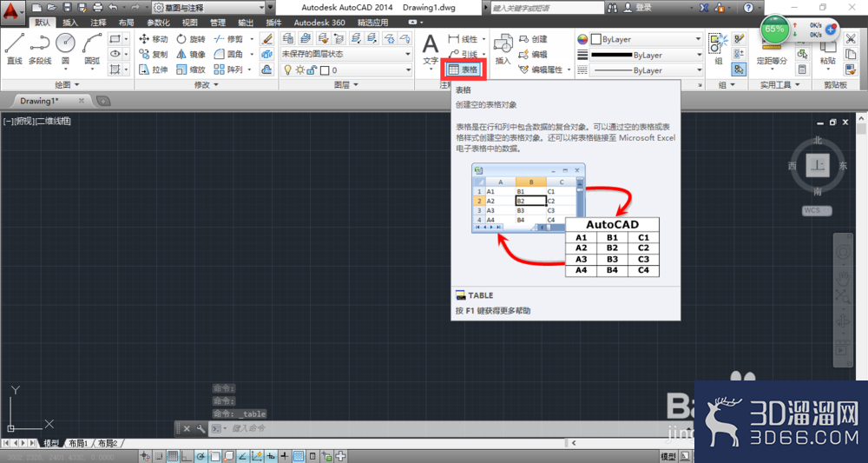Open the linetype ByLayer dropdown
This screenshot has height=463, width=868.
click(646, 70)
